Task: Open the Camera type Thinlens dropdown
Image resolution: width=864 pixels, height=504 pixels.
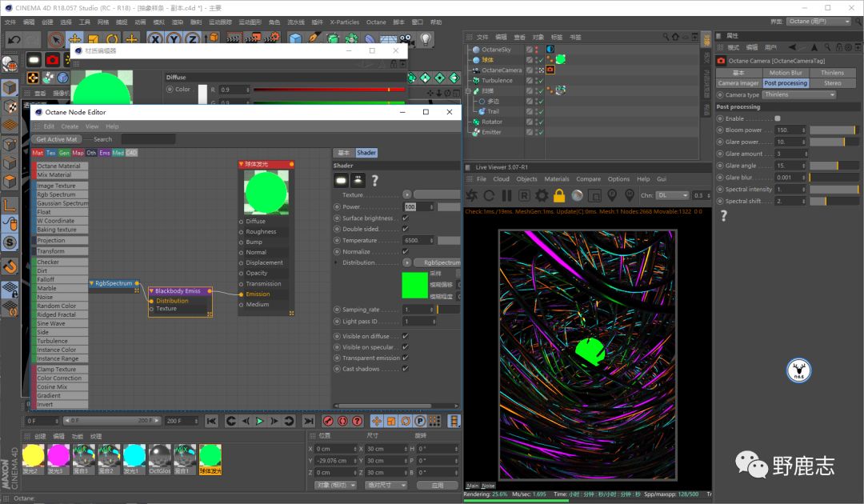Action: [798, 94]
